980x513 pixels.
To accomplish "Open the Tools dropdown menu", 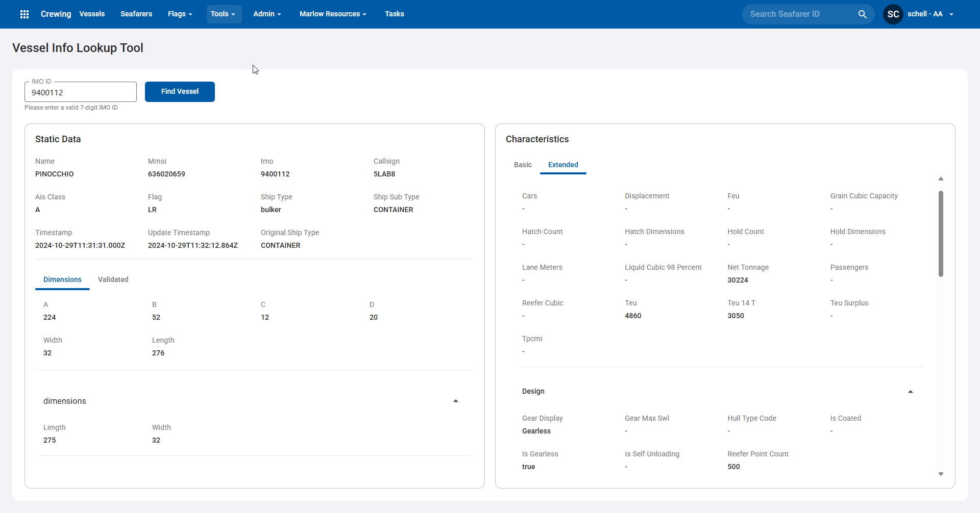I will [x=223, y=14].
